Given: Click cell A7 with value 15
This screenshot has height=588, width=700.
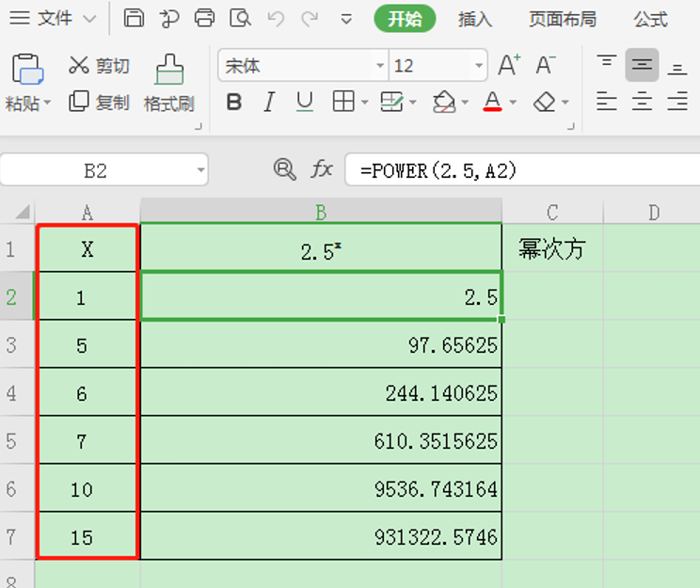Looking at the screenshot, I should coord(87,535).
